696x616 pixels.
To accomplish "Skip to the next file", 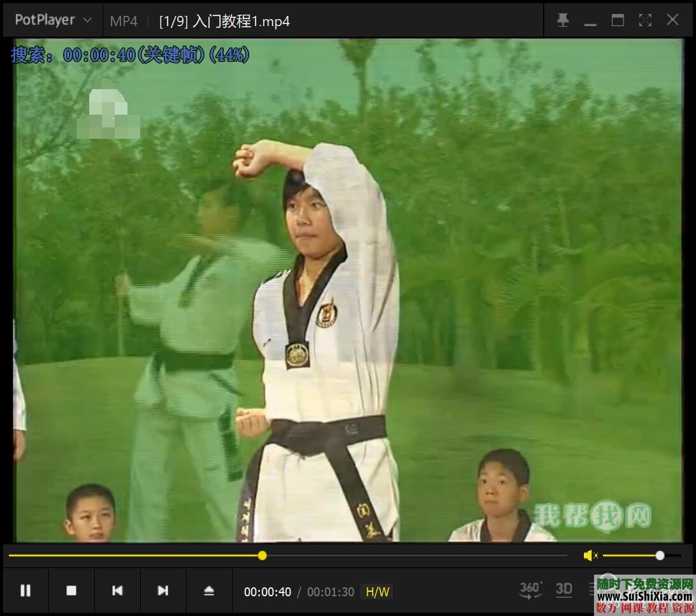I will tap(163, 591).
